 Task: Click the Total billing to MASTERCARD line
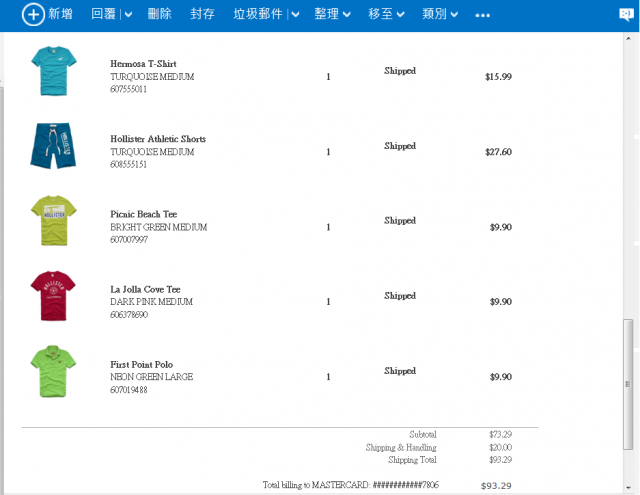coord(351,485)
